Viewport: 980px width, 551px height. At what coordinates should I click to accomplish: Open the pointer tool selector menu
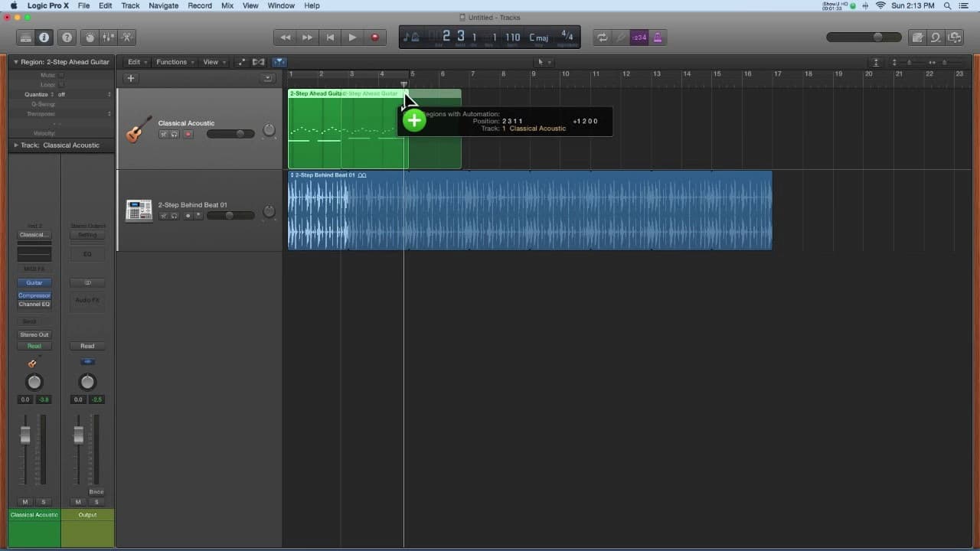(x=543, y=62)
